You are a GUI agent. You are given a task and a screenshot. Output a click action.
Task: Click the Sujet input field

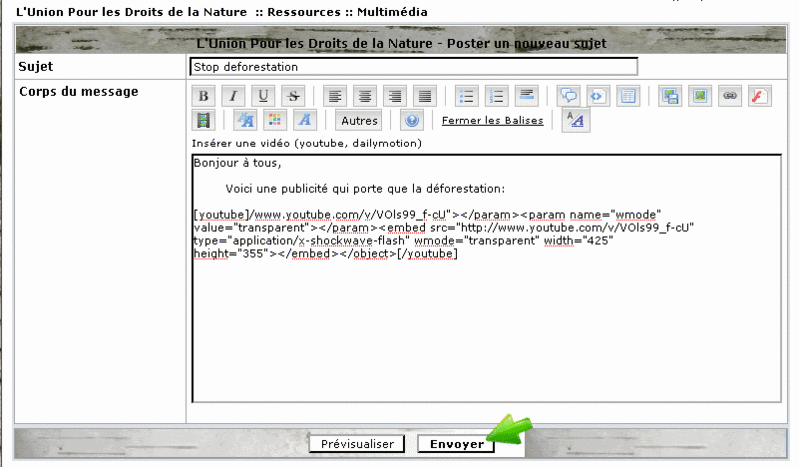(x=413, y=67)
